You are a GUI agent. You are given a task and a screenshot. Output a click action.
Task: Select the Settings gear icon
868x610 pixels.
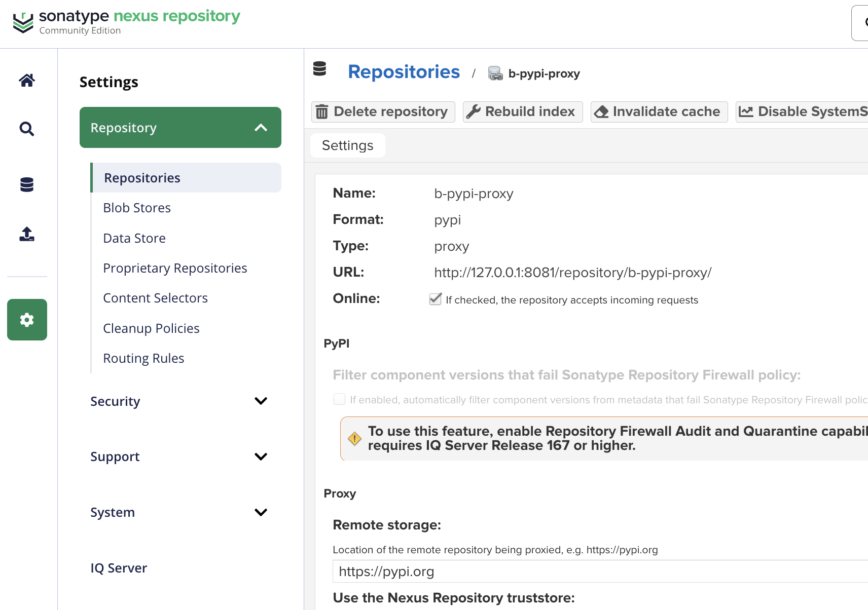coord(27,320)
